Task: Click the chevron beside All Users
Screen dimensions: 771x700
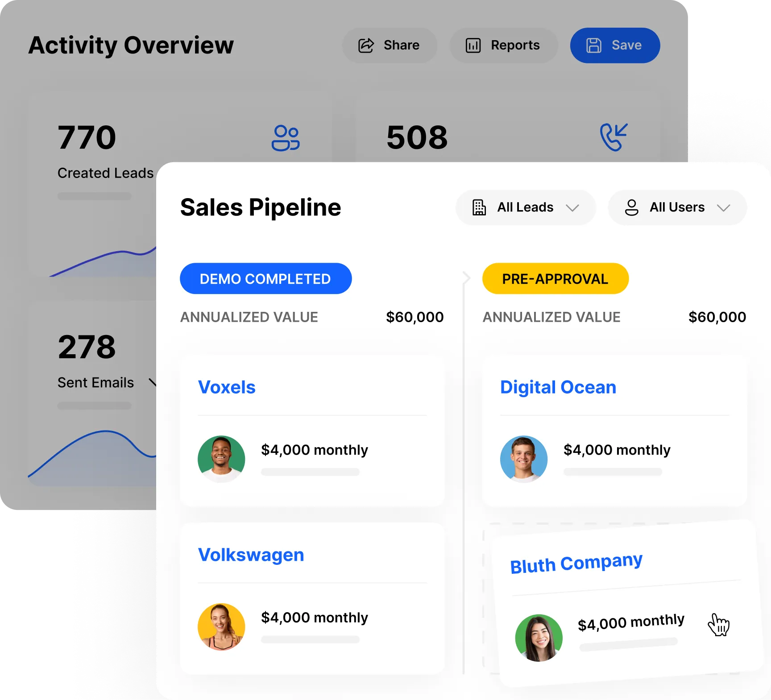Action: [723, 208]
